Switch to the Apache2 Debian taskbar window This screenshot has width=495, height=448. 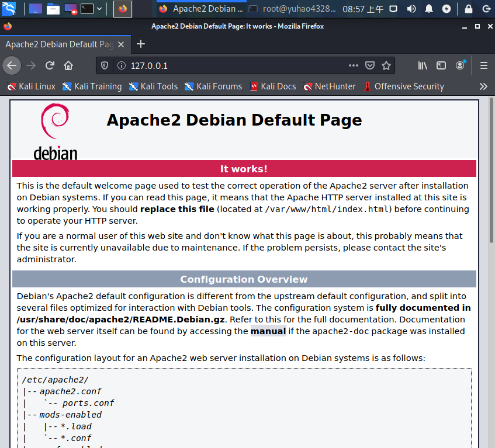point(201,9)
